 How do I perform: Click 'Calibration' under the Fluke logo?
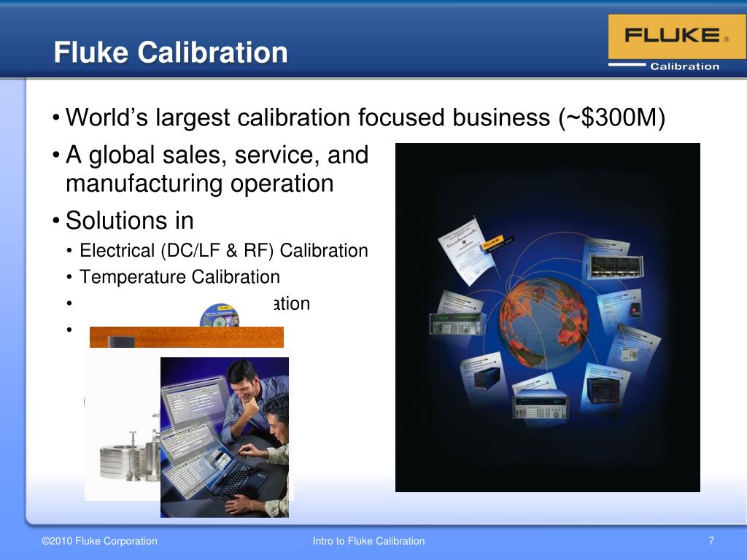(x=684, y=66)
